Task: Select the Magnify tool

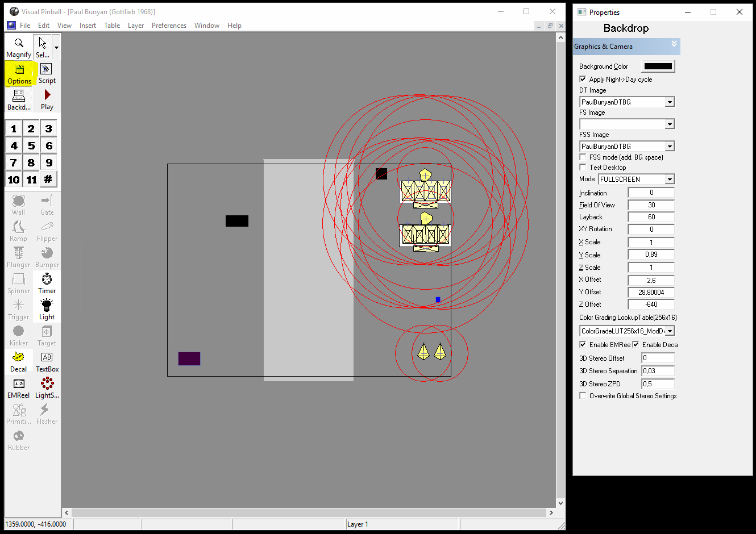Action: [19, 47]
